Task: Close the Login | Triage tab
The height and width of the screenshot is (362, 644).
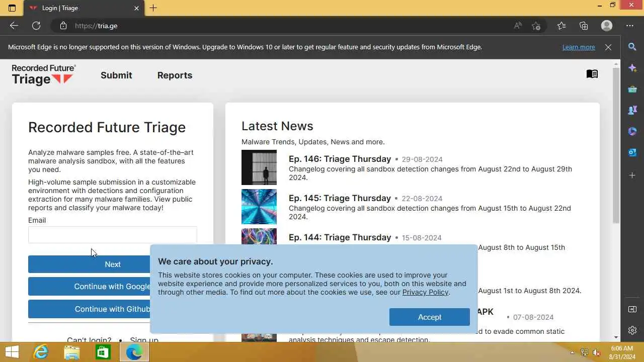Action: [x=136, y=8]
